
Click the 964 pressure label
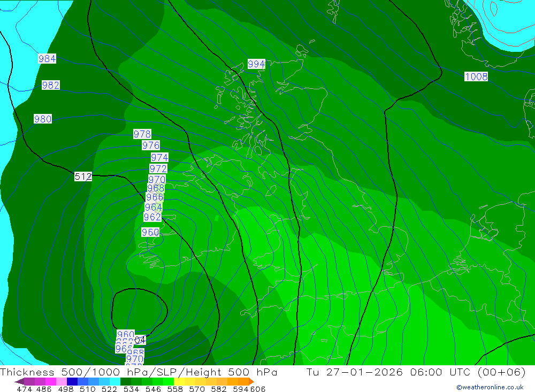point(153,207)
